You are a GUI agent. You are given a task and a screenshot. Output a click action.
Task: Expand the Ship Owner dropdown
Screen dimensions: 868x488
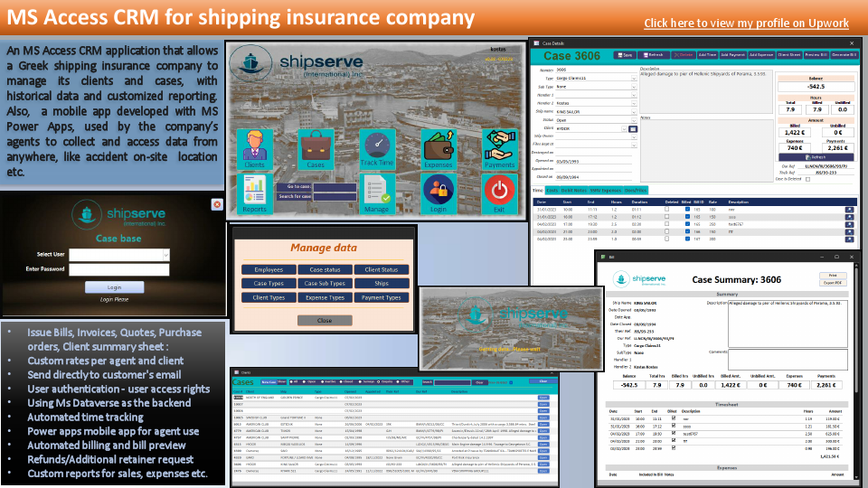coord(634,136)
